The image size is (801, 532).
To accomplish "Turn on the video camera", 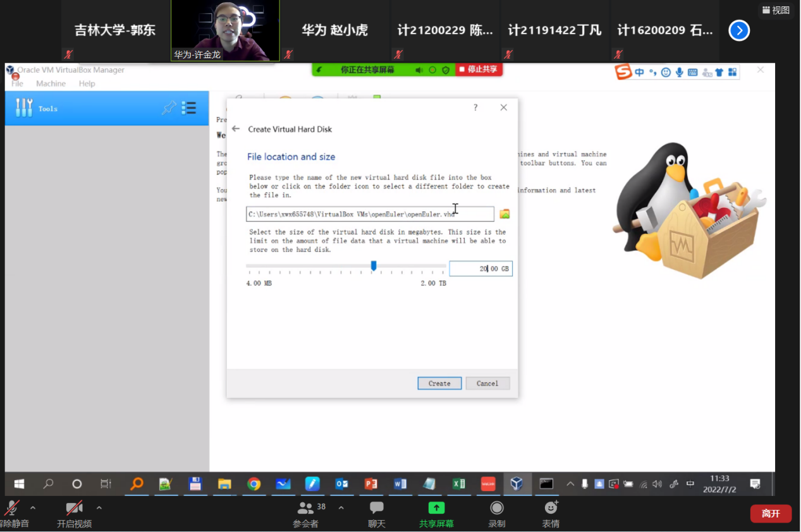I will click(74, 509).
